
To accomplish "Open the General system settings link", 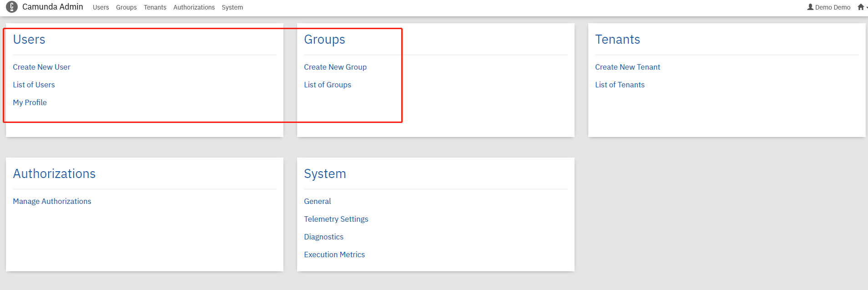I will (x=317, y=201).
